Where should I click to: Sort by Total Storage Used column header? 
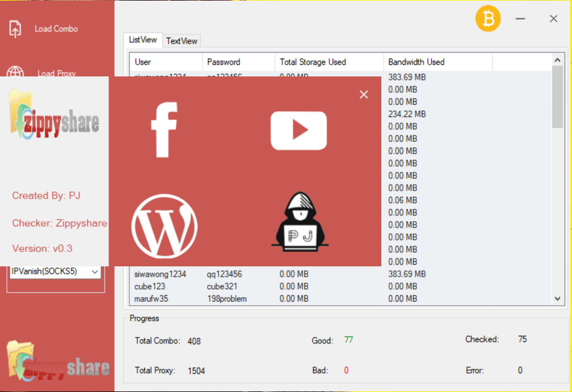pos(329,62)
